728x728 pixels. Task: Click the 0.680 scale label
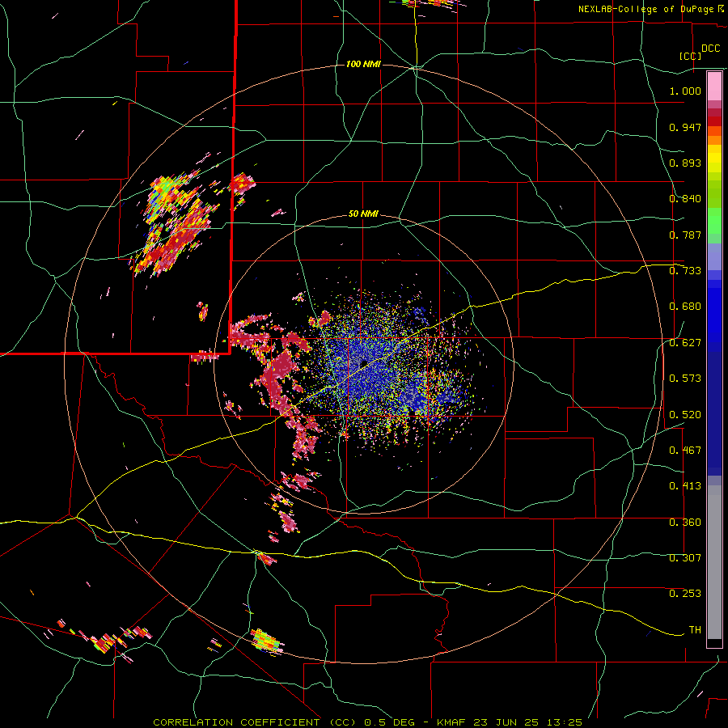[685, 307]
